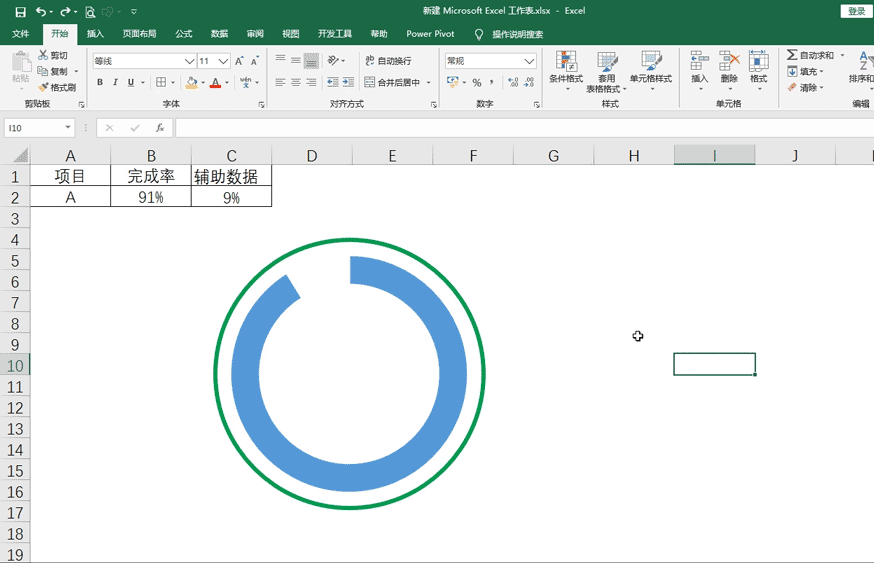Viewport: 874px width, 563px height.
Task: Click the Sign in (登录) button
Action: click(x=856, y=11)
